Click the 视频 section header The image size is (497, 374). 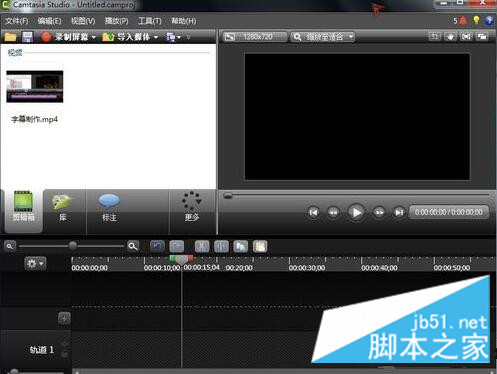click(15, 52)
